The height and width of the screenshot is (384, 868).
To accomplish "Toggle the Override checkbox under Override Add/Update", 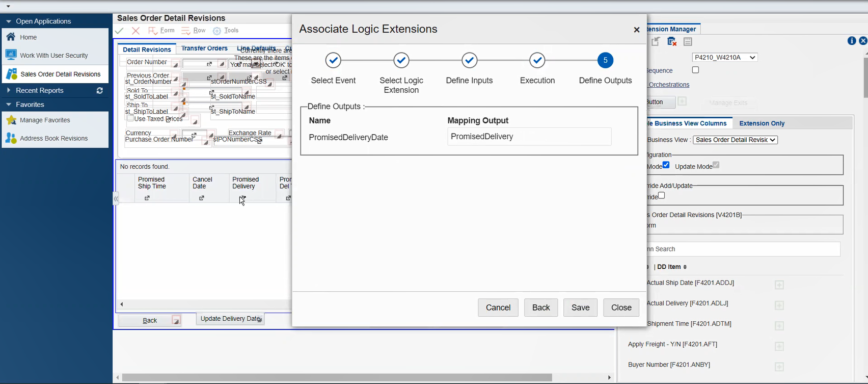I will pyautogui.click(x=661, y=195).
